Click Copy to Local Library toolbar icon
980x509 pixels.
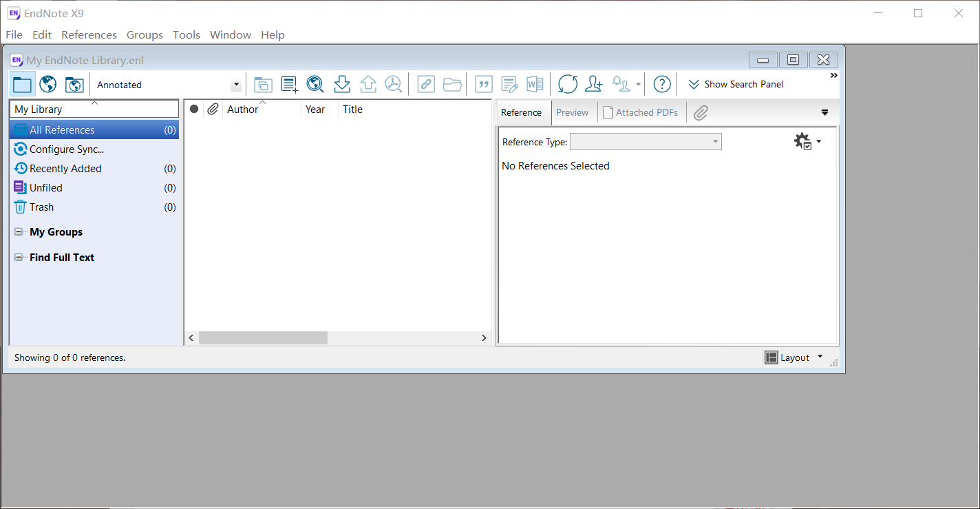[263, 85]
